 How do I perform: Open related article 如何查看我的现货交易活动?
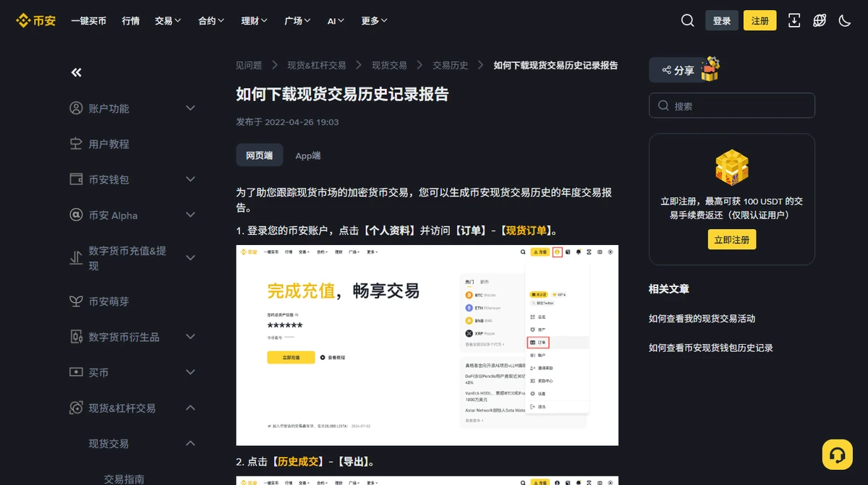702,318
